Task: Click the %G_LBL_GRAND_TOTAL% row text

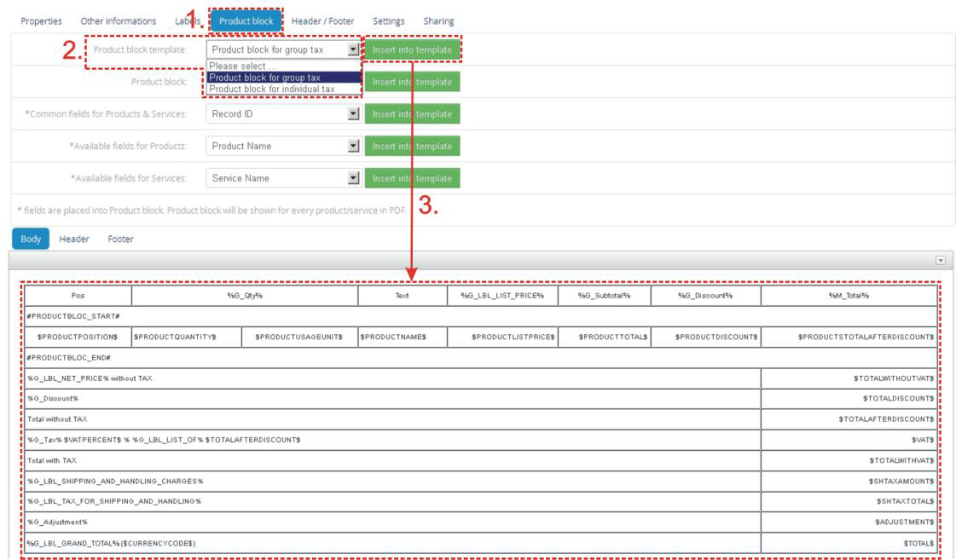Action: [x=112, y=544]
